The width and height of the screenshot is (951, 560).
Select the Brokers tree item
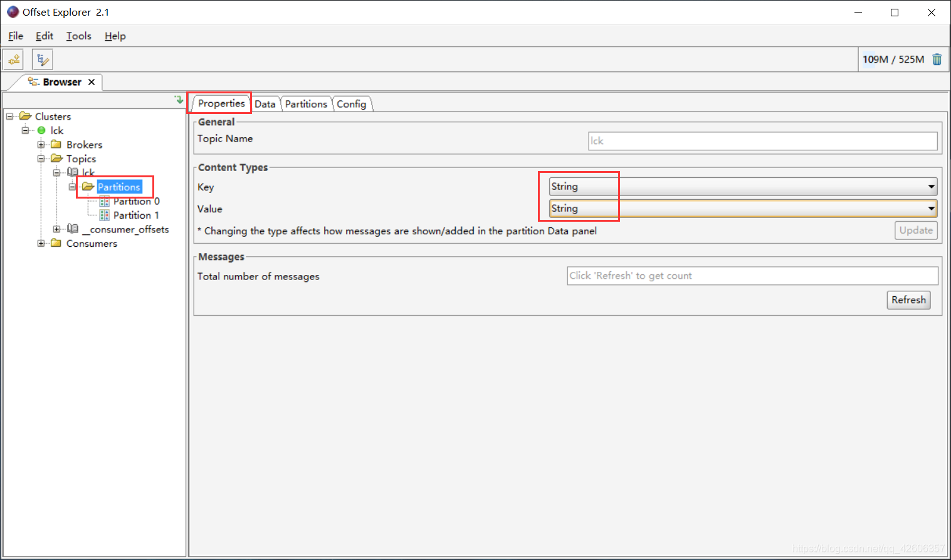click(84, 145)
